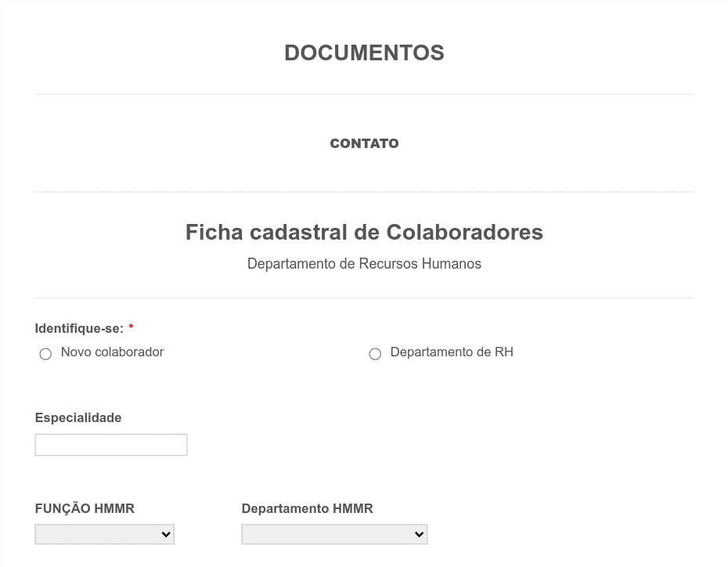Open the DOCUMENTOS section heading

(x=365, y=53)
